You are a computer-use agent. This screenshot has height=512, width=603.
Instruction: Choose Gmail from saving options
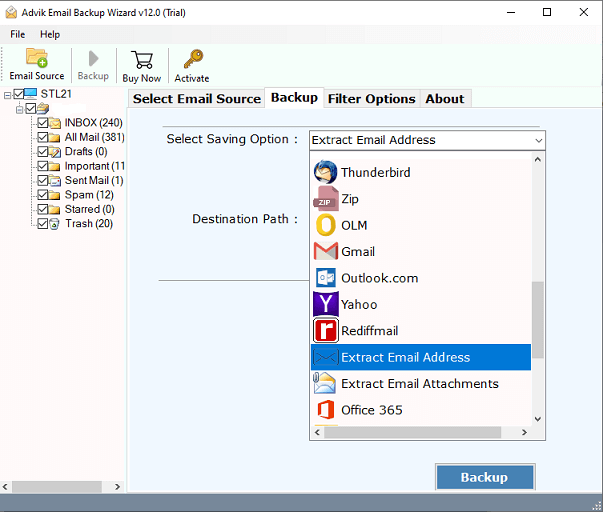pyautogui.click(x=421, y=251)
